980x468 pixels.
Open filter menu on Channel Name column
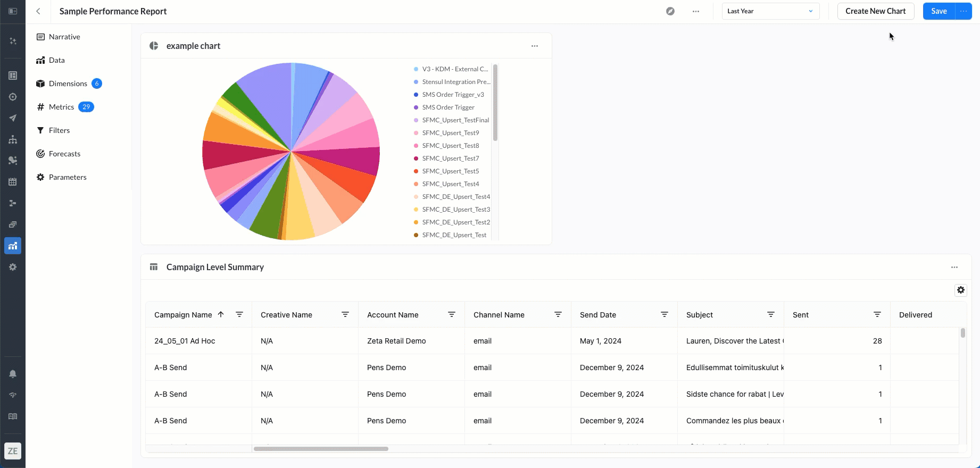point(558,314)
